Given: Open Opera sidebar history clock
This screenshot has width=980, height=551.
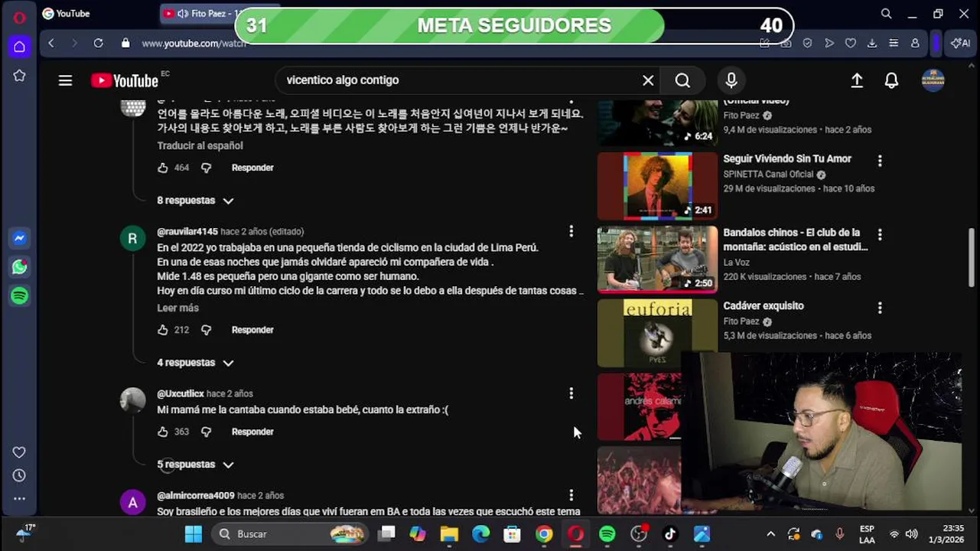Looking at the screenshot, I should tap(19, 475).
